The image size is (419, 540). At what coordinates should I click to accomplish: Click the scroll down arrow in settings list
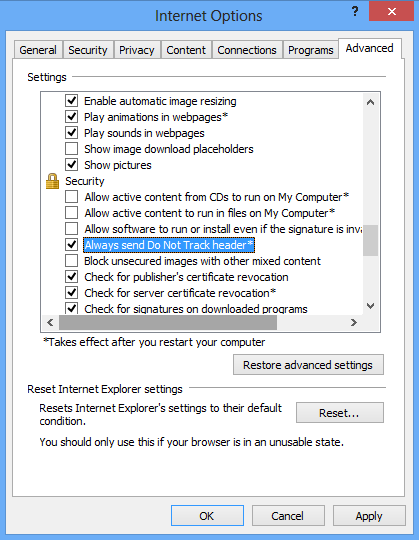(370, 305)
